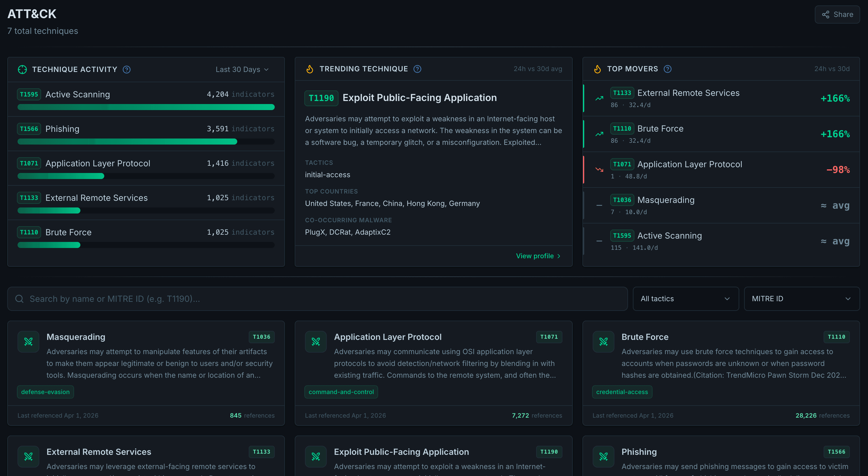The image size is (868, 476).
Task: Open the Exploit Public-Facing Application card title
Action: (401, 452)
